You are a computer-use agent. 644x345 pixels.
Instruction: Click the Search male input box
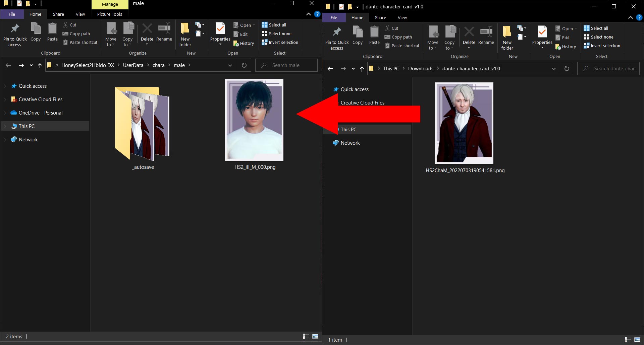[286, 65]
